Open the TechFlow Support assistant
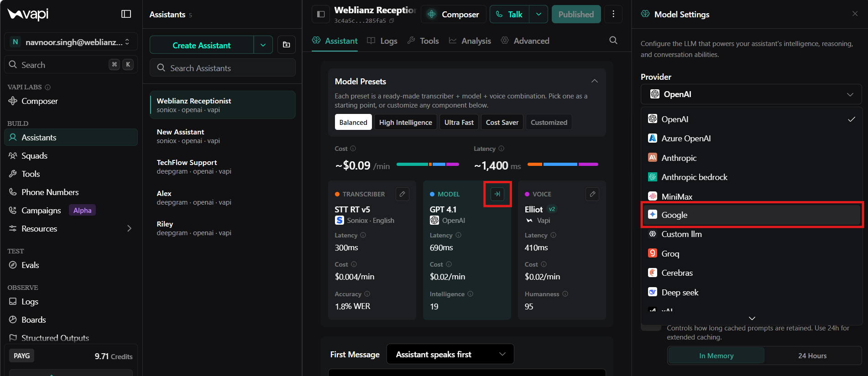 click(223, 167)
